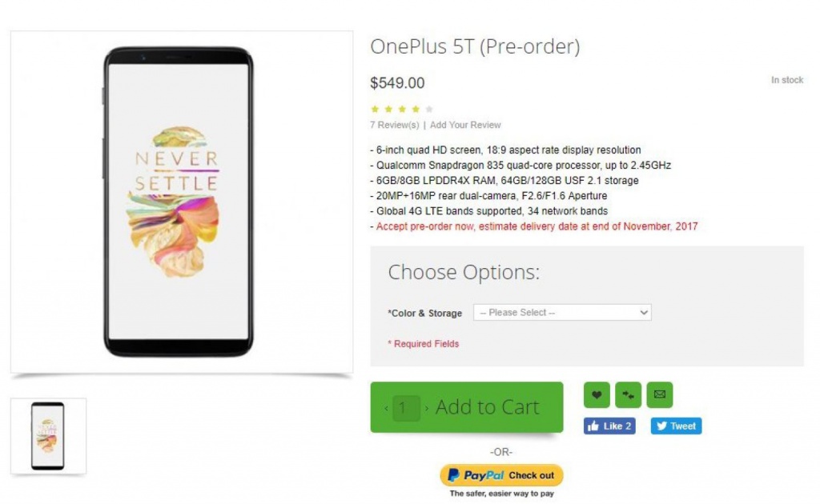This screenshot has height=504, width=820.
Task: Select the small phone thumbnail image
Action: tap(48, 436)
